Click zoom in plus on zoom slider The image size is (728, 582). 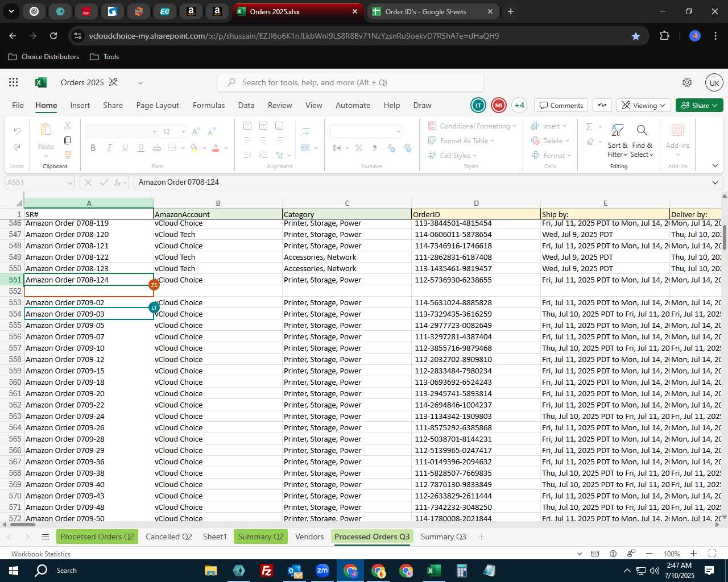[x=693, y=554]
